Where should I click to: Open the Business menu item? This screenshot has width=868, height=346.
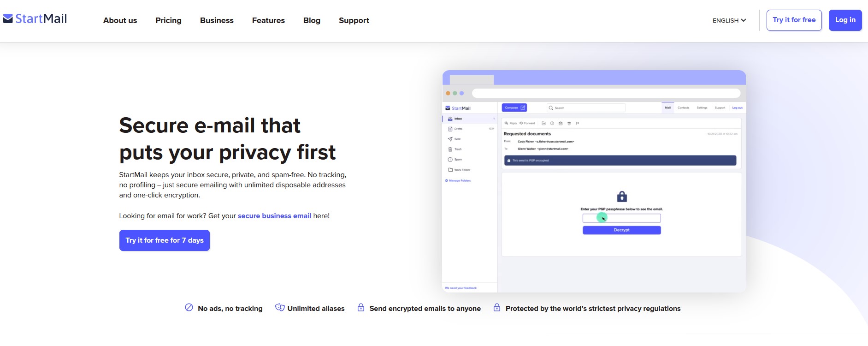coord(217,20)
